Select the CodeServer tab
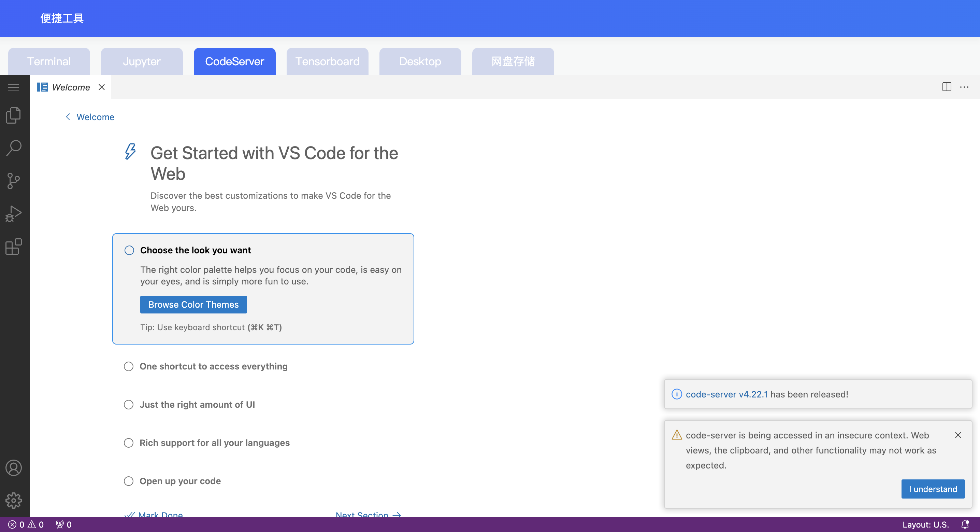The image size is (980, 532). [235, 61]
